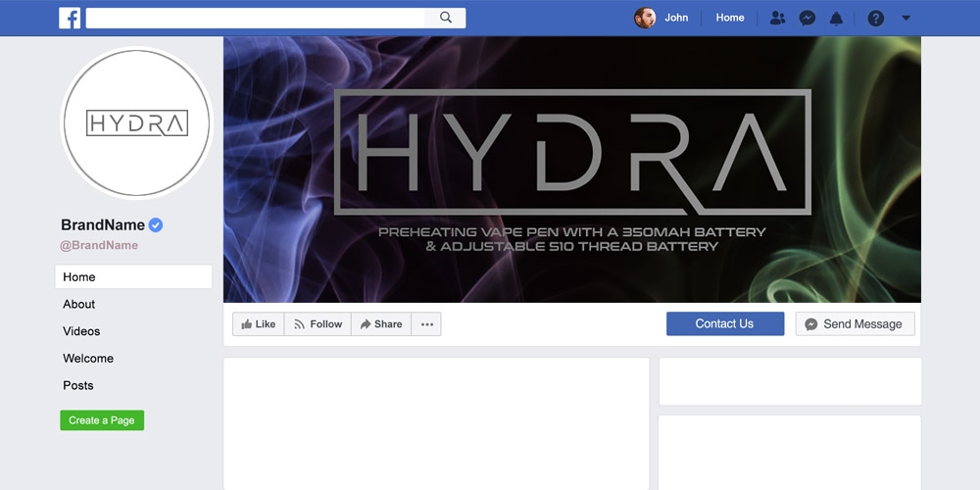Click the Create a Page button
Image resolution: width=980 pixels, height=490 pixels.
[102, 420]
